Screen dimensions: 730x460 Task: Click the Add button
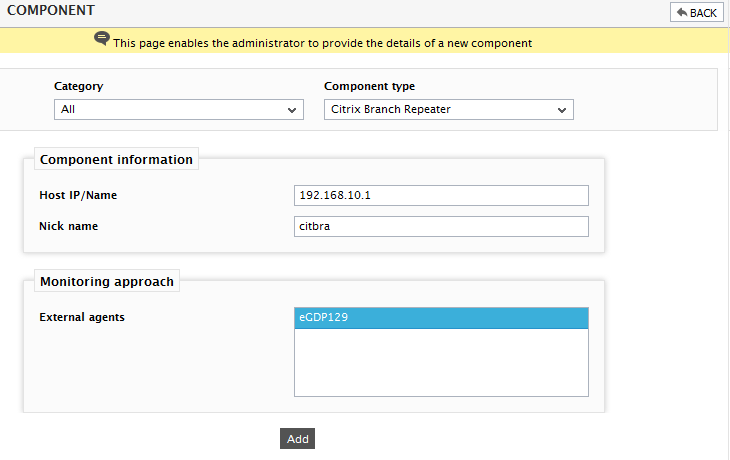pos(297,439)
